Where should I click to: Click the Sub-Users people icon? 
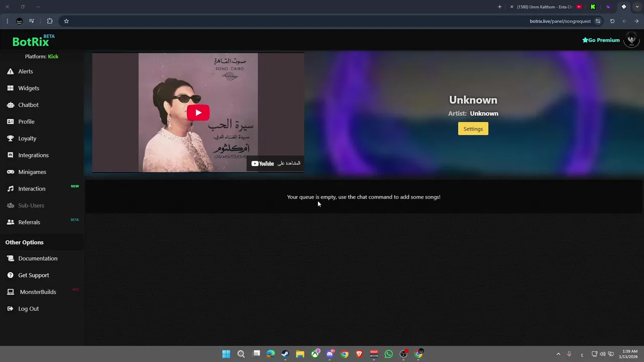(10, 205)
